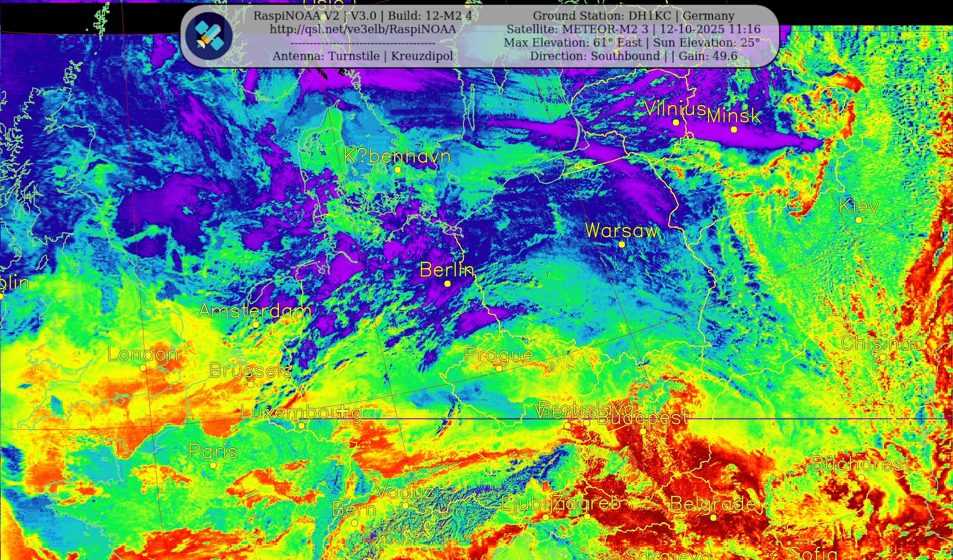Click the Luxembourg city label
The image size is (953, 560).
(x=301, y=412)
